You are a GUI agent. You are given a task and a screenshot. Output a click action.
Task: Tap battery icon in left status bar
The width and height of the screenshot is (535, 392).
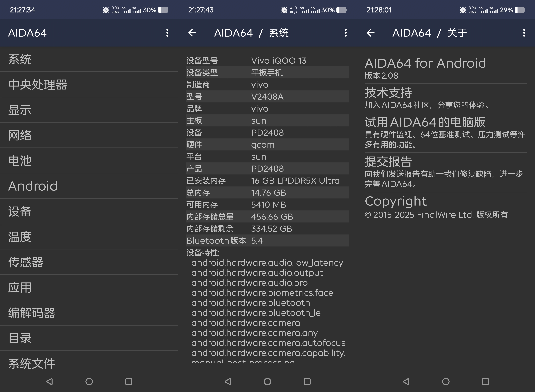(163, 10)
